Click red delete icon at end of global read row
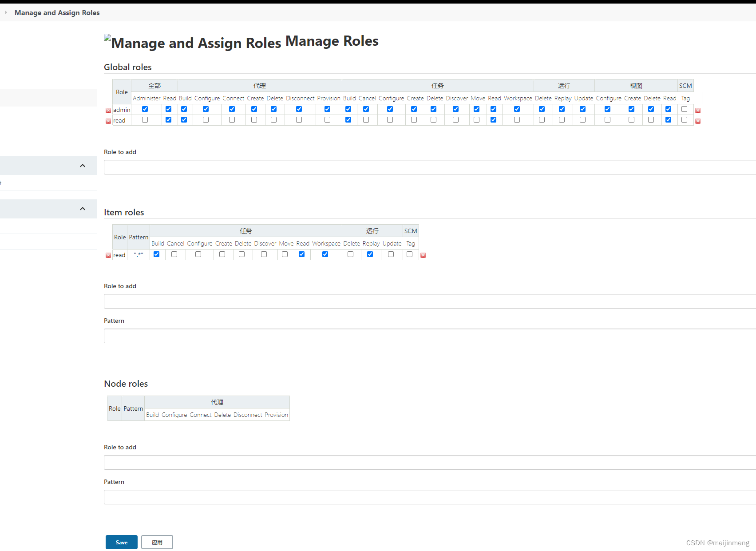 click(x=698, y=121)
